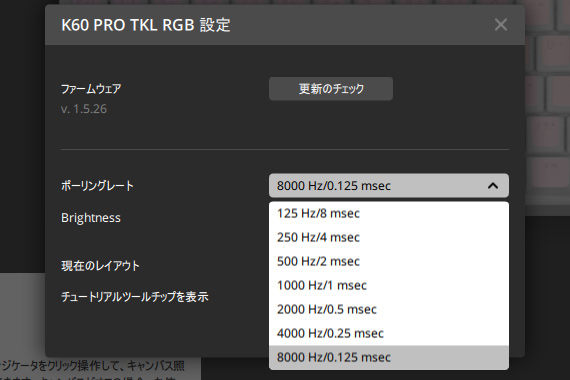Close the K60 PRO TKL RGB settings dialog

click(501, 25)
